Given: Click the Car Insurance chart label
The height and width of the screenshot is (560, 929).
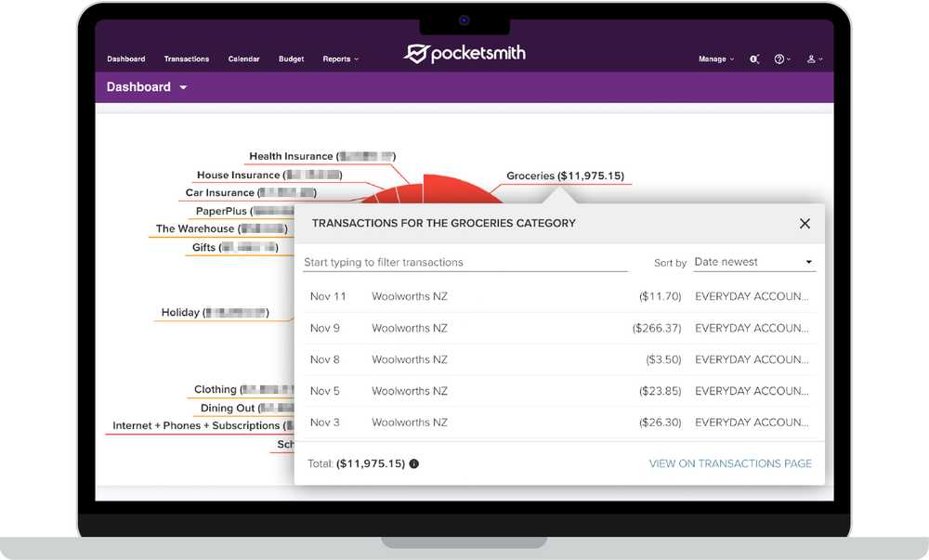Looking at the screenshot, I should (x=251, y=193).
